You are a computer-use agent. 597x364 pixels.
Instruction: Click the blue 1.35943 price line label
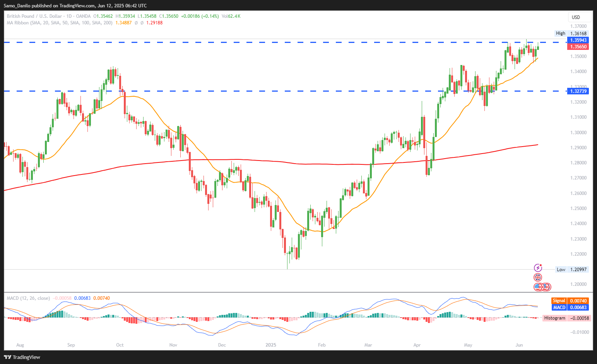pos(578,40)
